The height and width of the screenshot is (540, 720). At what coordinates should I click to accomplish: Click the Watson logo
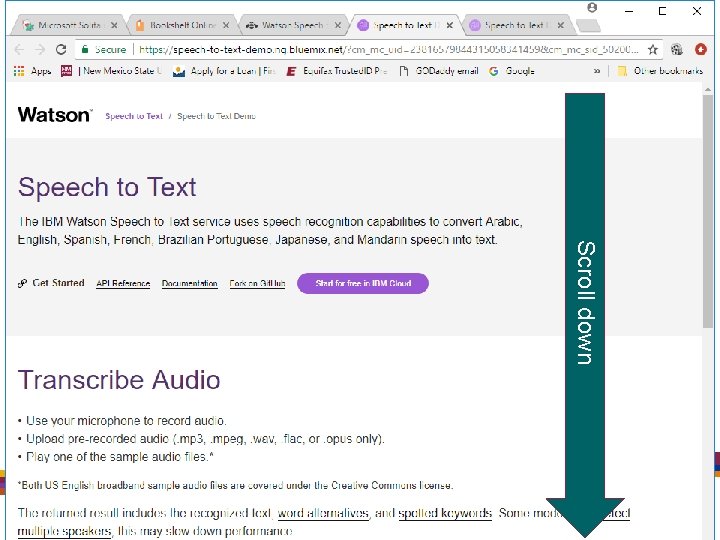(x=55, y=115)
